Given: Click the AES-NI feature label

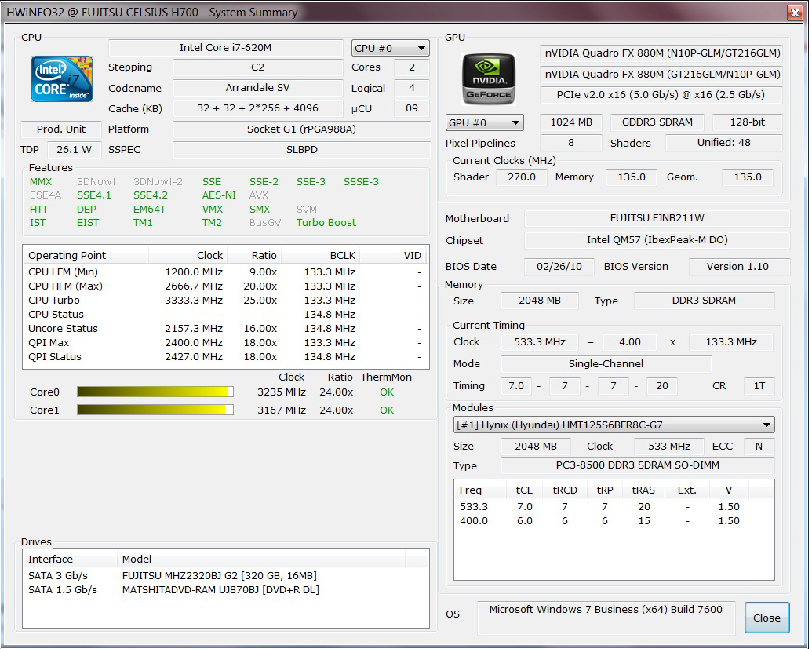Looking at the screenshot, I should pos(219,195).
